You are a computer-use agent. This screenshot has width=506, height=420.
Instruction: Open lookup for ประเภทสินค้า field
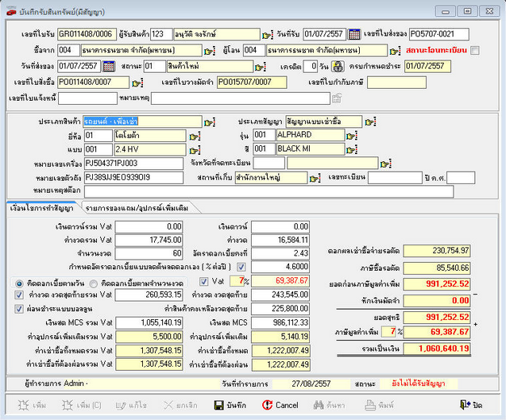pyautogui.click(x=210, y=122)
